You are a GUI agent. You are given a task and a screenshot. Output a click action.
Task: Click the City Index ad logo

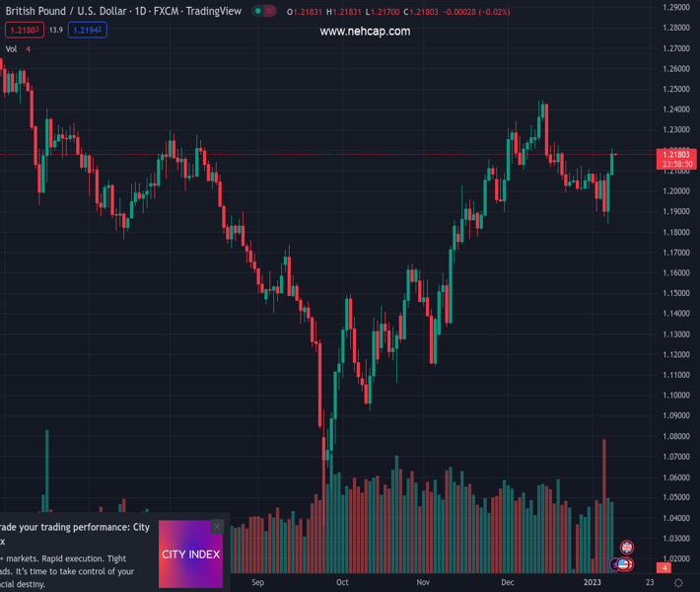click(x=190, y=555)
